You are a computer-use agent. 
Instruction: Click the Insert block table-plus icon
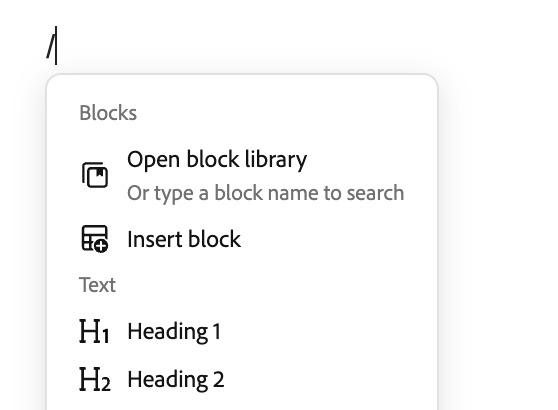coord(95,239)
